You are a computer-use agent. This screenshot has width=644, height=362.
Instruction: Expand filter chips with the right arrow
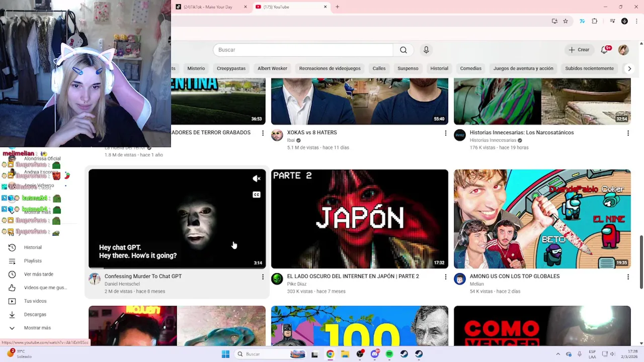tap(629, 68)
